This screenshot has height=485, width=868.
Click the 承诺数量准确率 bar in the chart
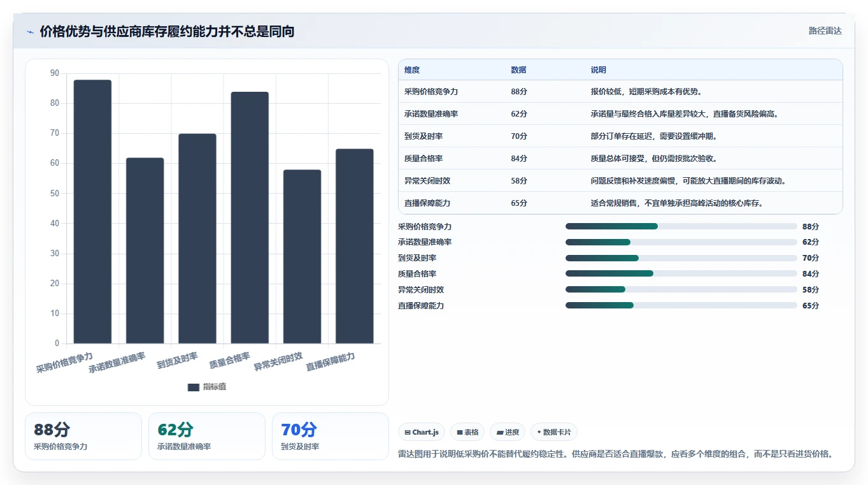tap(145, 250)
